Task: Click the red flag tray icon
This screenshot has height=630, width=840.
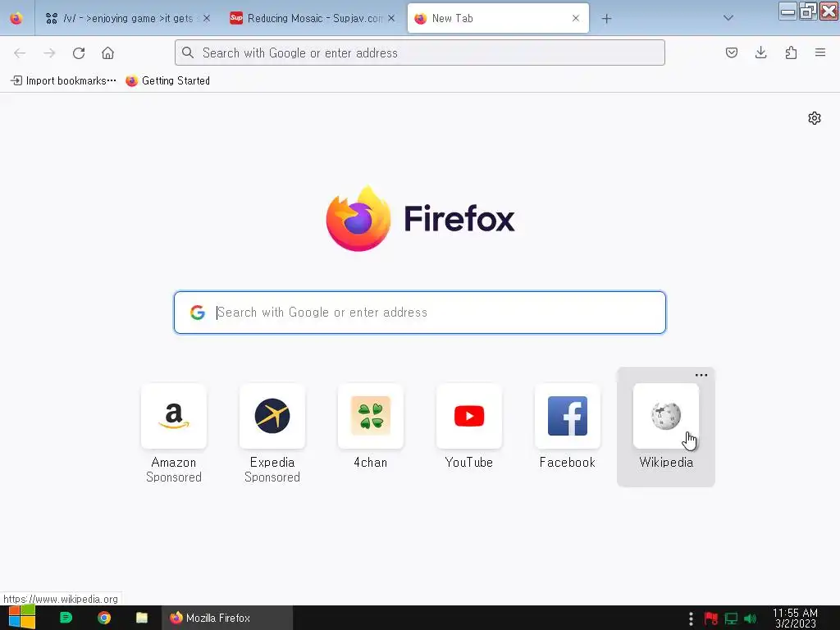Action: 711,619
